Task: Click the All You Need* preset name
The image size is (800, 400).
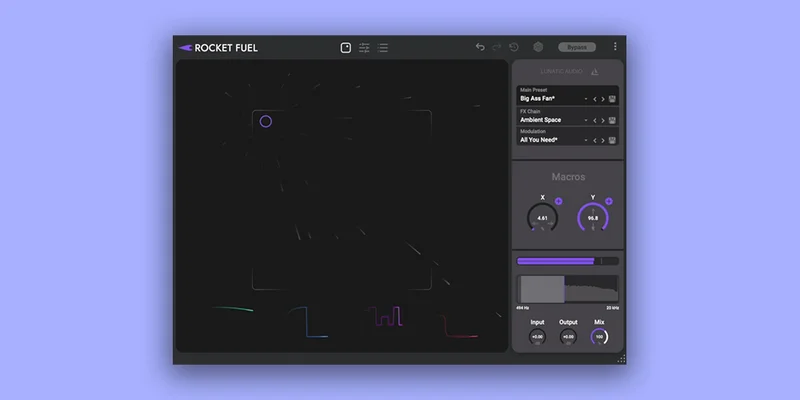Action: click(x=539, y=140)
